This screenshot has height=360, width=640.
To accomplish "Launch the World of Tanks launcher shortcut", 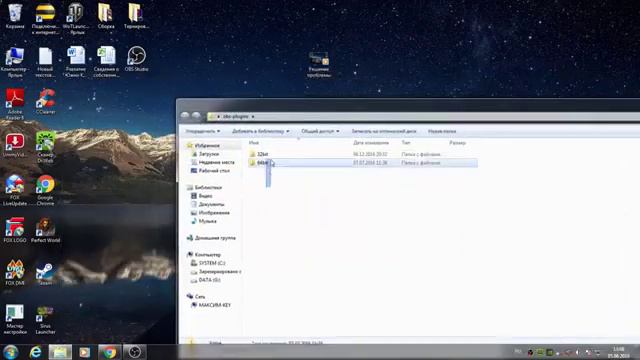I will 76,18.
